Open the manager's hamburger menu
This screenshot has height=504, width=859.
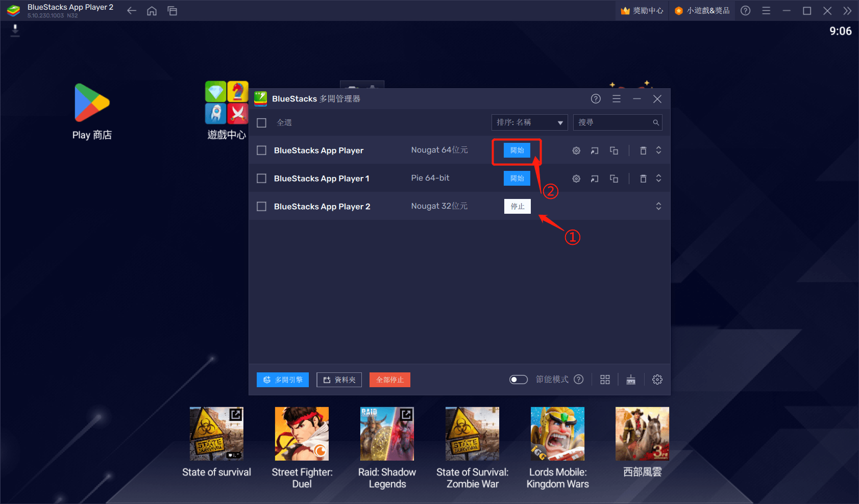coord(617,99)
